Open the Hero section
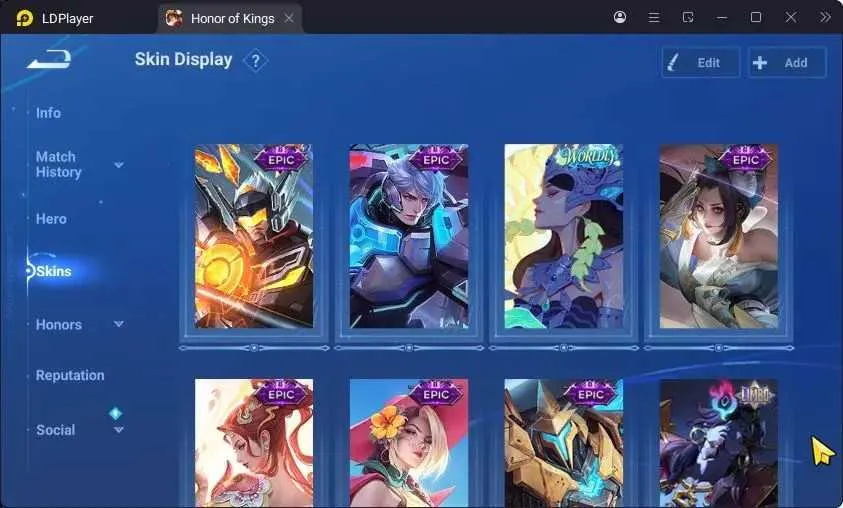The image size is (843, 508). 51,219
